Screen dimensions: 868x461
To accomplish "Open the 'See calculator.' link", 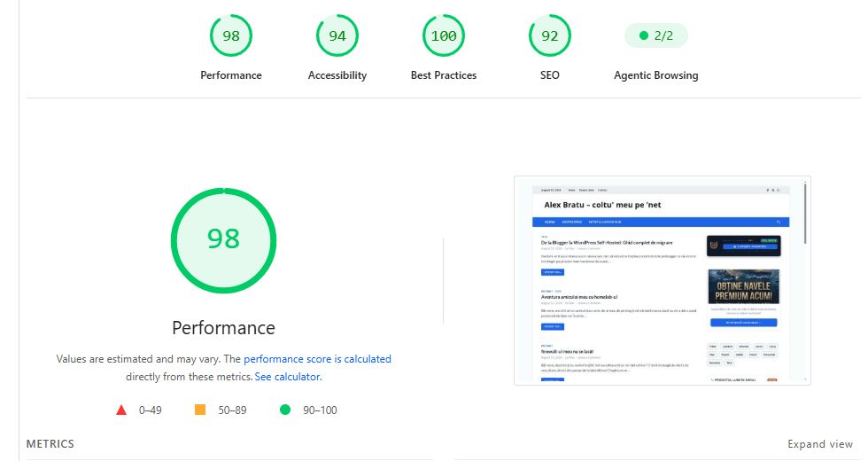I will (288, 377).
